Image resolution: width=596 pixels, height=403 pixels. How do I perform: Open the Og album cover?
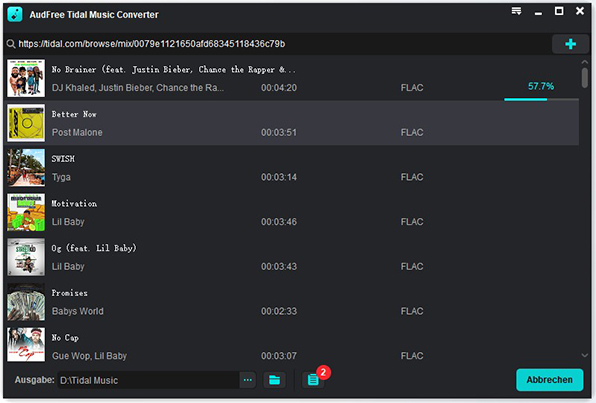[x=26, y=257]
